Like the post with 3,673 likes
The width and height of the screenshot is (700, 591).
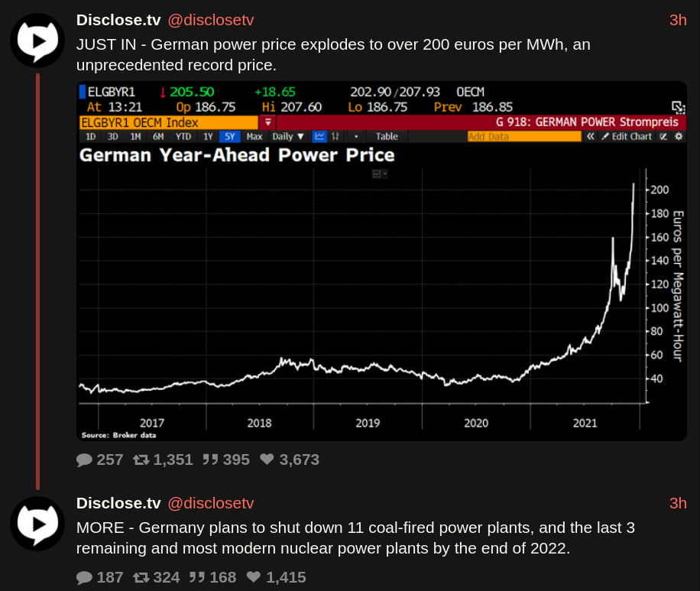267,459
